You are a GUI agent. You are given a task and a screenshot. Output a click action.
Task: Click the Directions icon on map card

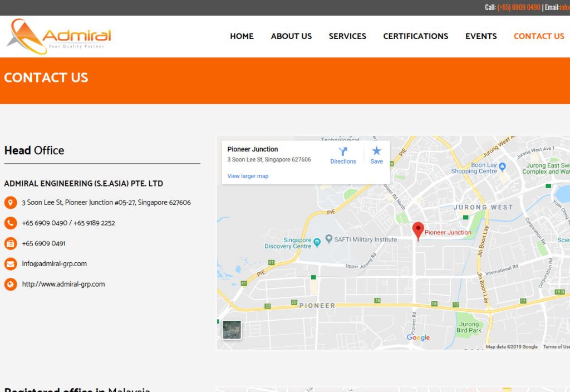tap(343, 151)
